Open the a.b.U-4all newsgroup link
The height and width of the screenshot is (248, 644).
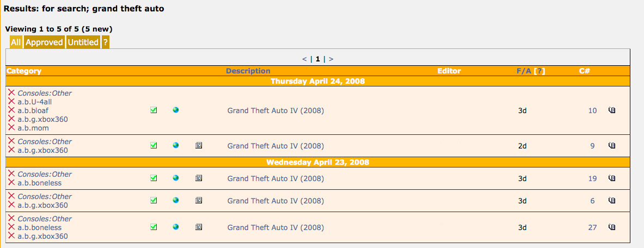tap(35, 102)
